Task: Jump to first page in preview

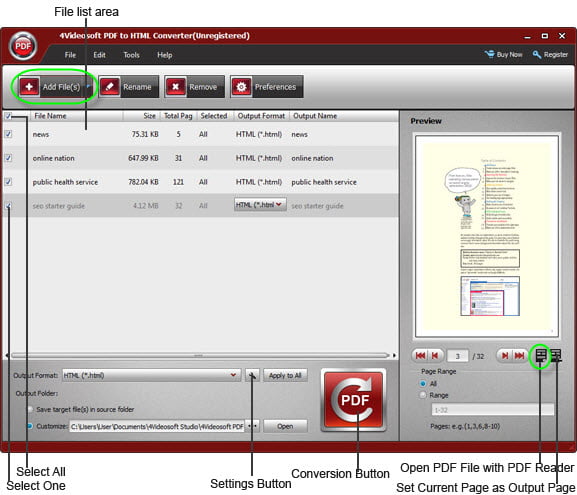Action: coord(420,356)
